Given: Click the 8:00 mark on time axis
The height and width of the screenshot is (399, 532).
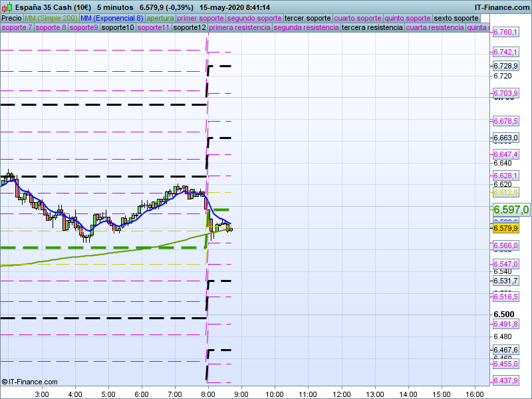Looking at the screenshot, I should (x=208, y=394).
